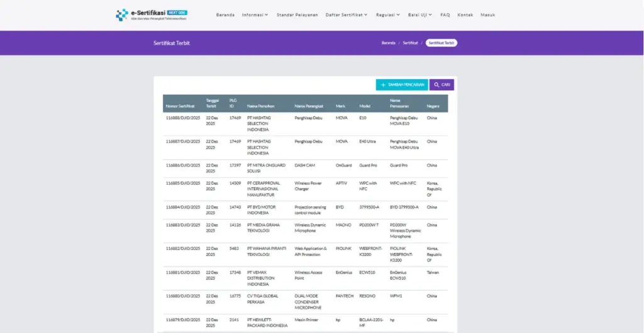The image size is (644, 333).
Task: Click the Nomor Sertifikat column header
Action: (x=180, y=106)
